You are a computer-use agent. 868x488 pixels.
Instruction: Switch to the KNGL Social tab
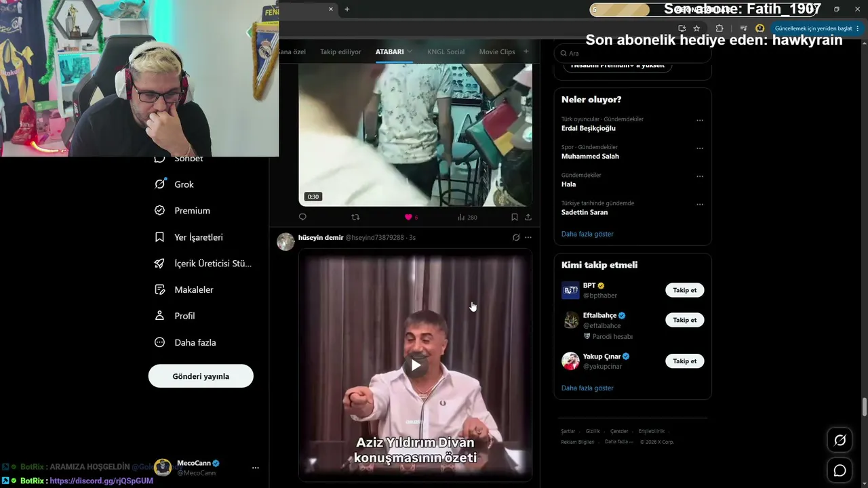(446, 52)
